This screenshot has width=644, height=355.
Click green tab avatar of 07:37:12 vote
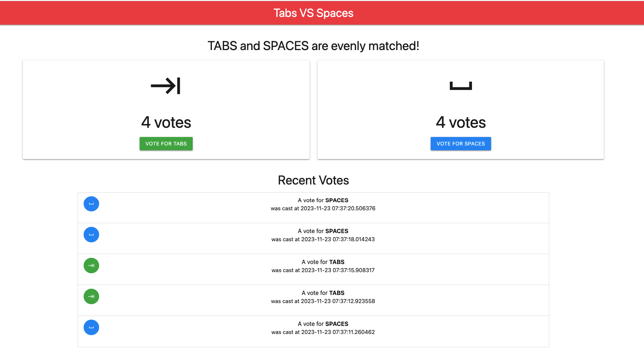click(91, 296)
